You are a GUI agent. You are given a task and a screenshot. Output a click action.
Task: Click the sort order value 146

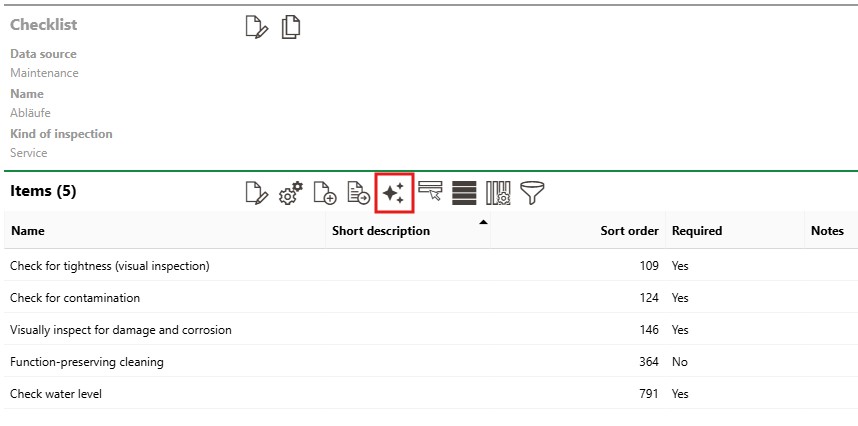tap(649, 330)
